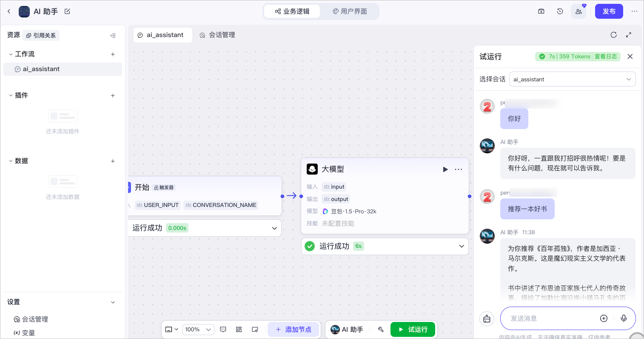Click the edit name icon beside AI 助手
This screenshot has height=339, width=644.
click(x=67, y=11)
